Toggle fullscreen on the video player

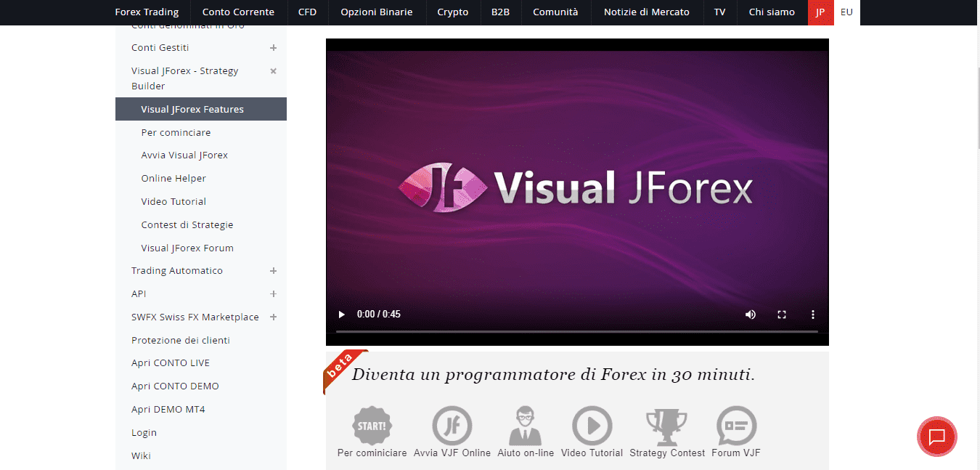[782, 314]
